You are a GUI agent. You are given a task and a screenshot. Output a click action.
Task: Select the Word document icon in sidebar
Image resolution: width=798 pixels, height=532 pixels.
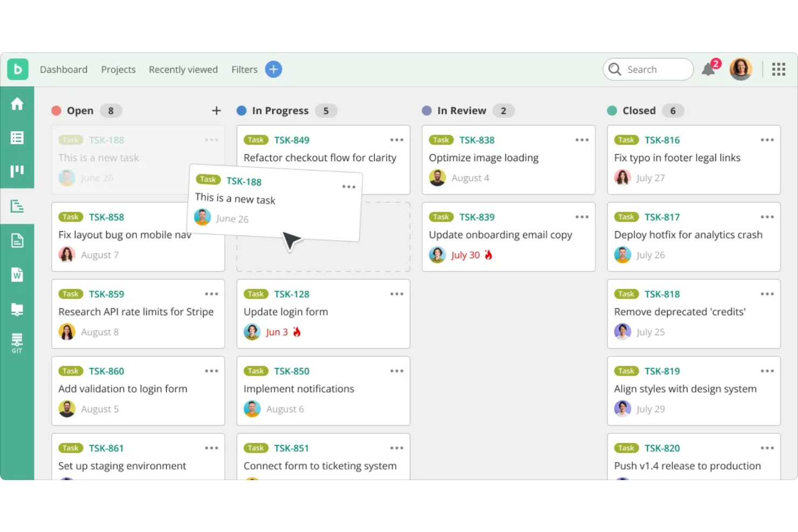point(17,275)
